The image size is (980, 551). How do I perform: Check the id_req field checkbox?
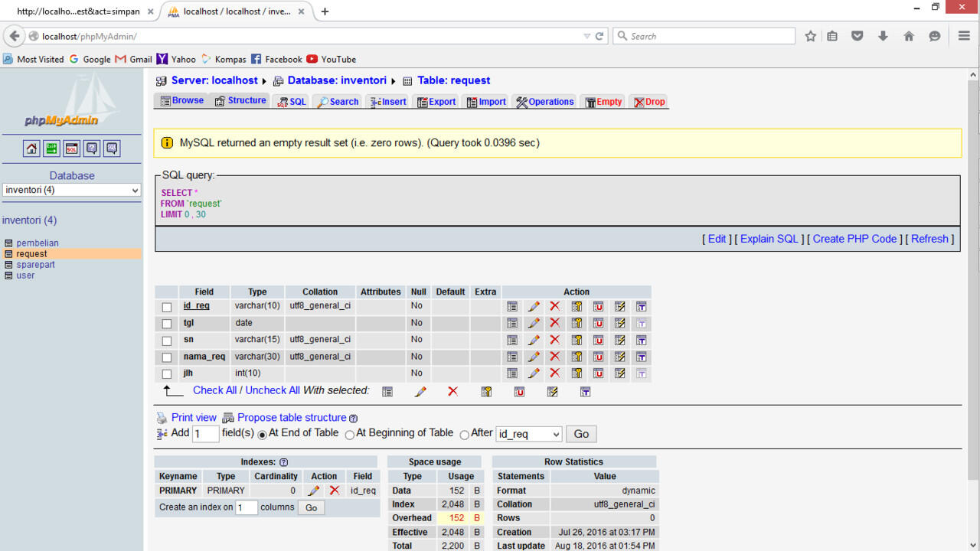pos(167,307)
